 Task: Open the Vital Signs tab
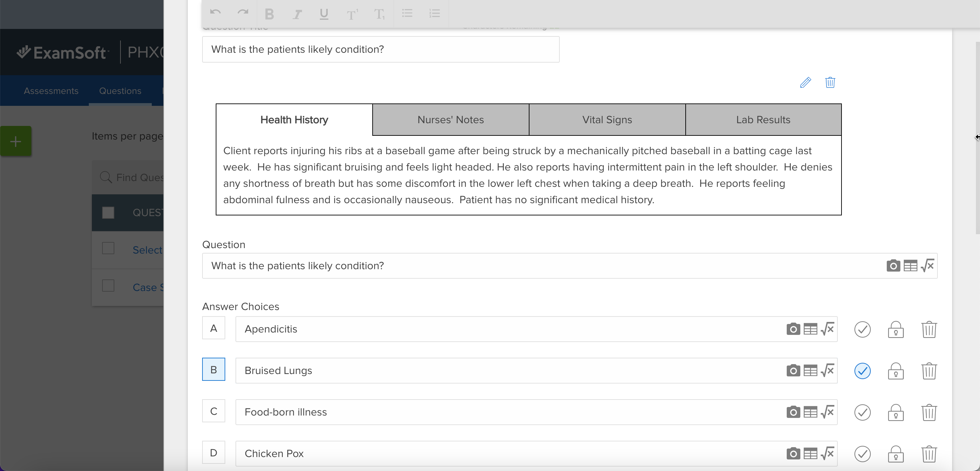point(607,120)
